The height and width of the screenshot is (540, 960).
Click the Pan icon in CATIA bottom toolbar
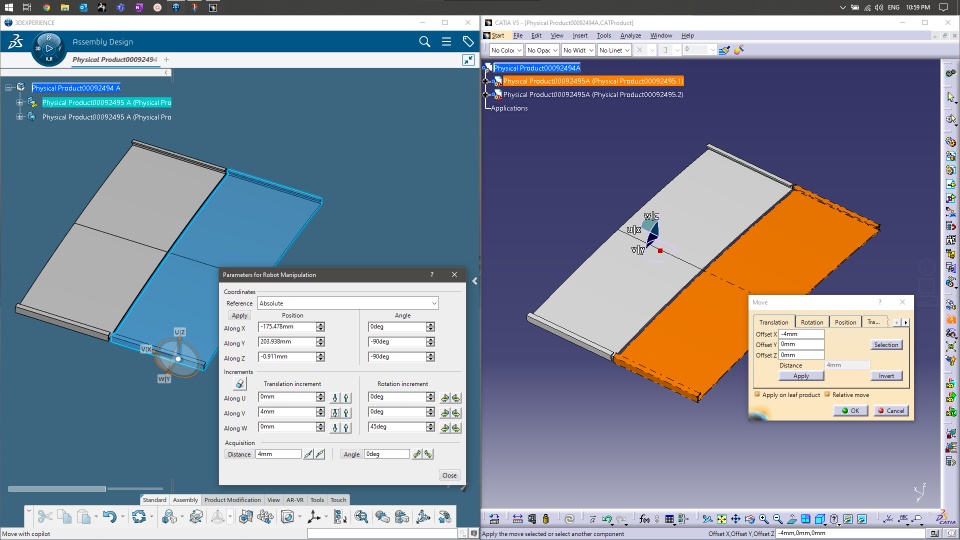736,519
